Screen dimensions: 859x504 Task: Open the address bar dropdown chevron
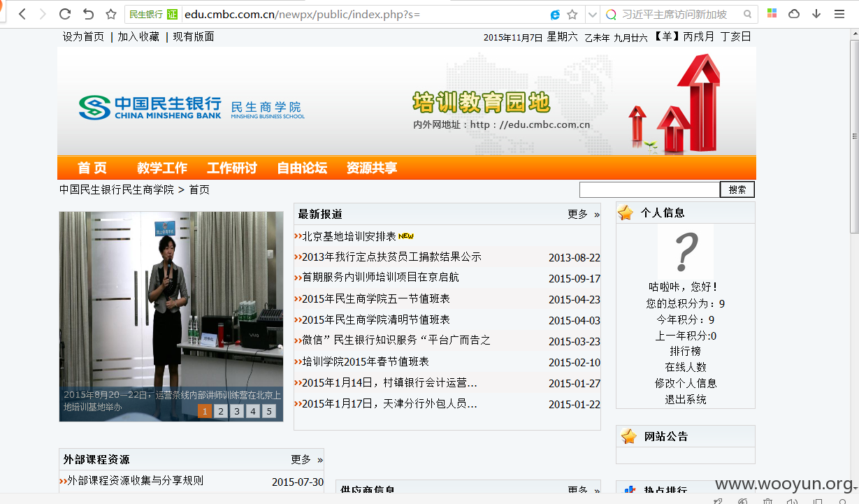point(593,14)
